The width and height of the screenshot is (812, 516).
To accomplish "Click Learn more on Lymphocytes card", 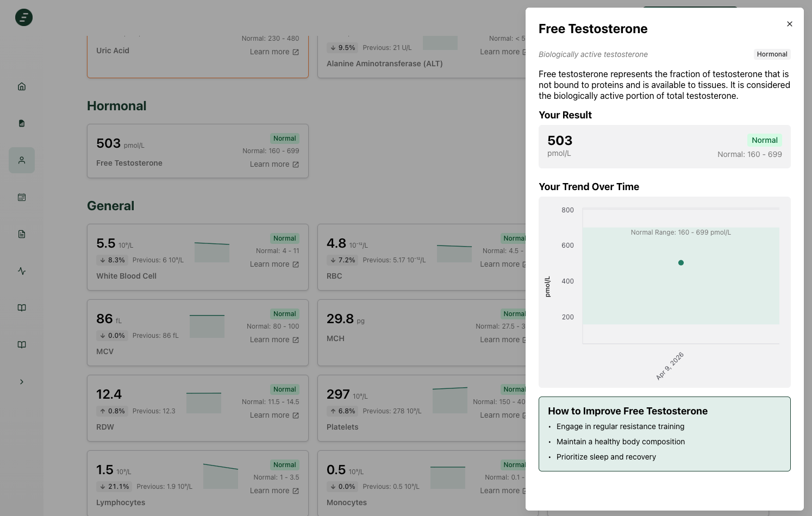I will (x=274, y=491).
